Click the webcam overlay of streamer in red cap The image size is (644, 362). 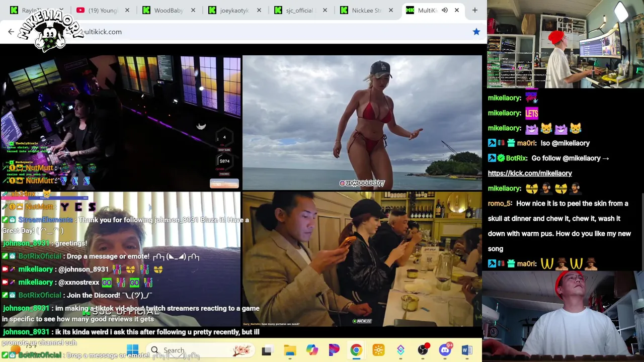(563, 317)
